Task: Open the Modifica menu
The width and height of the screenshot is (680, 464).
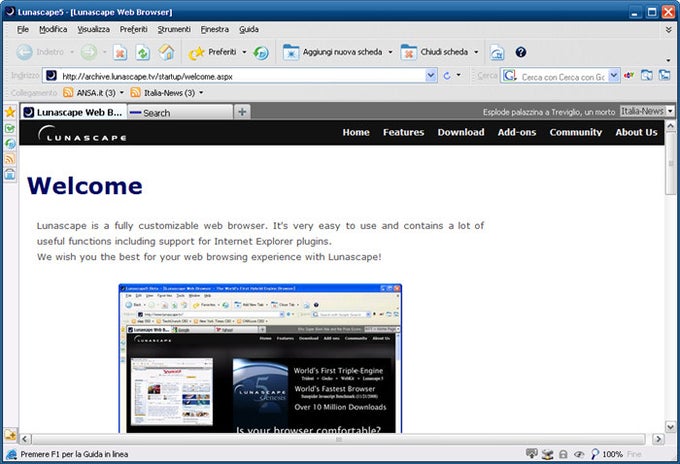Action: point(53,29)
